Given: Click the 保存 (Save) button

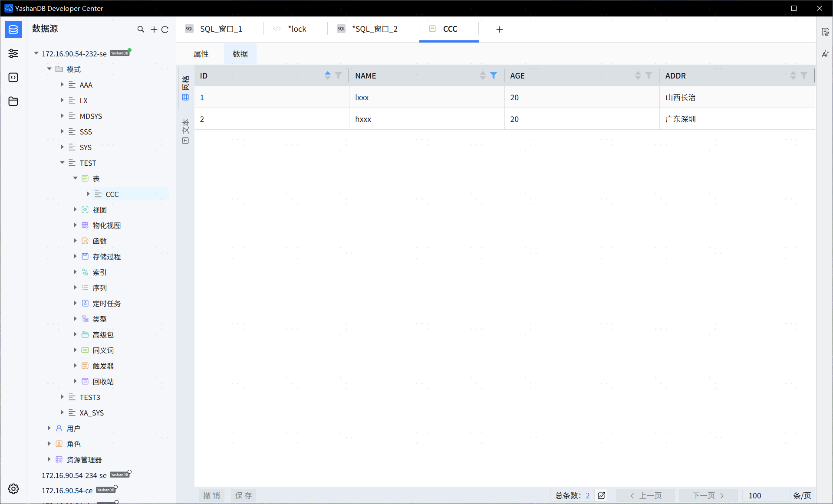Looking at the screenshot, I should click(243, 495).
